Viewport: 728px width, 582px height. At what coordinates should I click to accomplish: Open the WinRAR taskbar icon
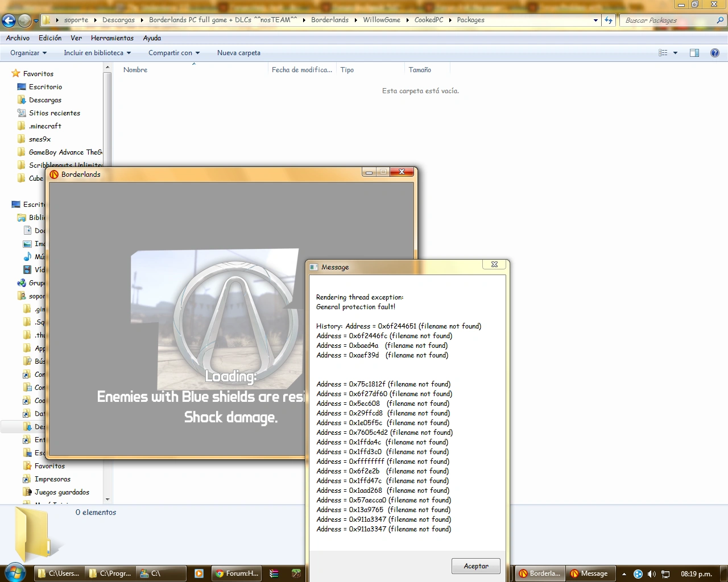click(x=274, y=573)
